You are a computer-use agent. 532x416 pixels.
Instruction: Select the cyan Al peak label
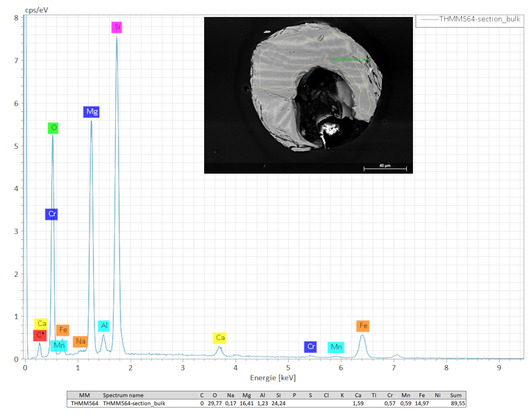tap(104, 326)
